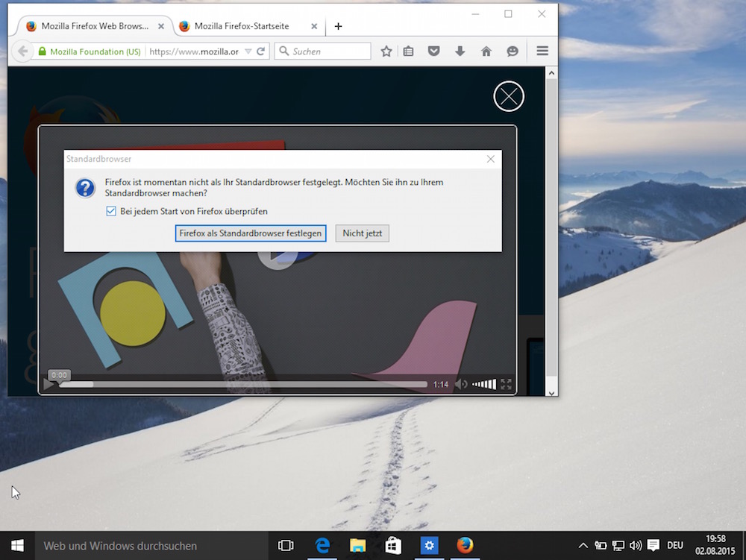Viewport: 746px width, 560px height.
Task: Open the Firefox hamburger menu
Action: (x=542, y=51)
